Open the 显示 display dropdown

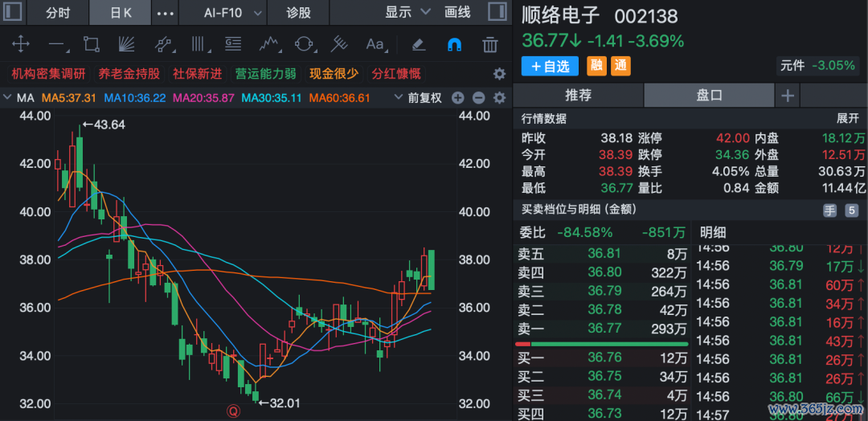tap(407, 11)
